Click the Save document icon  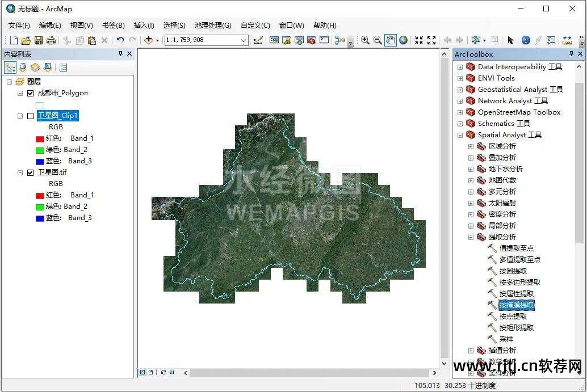[x=39, y=40]
